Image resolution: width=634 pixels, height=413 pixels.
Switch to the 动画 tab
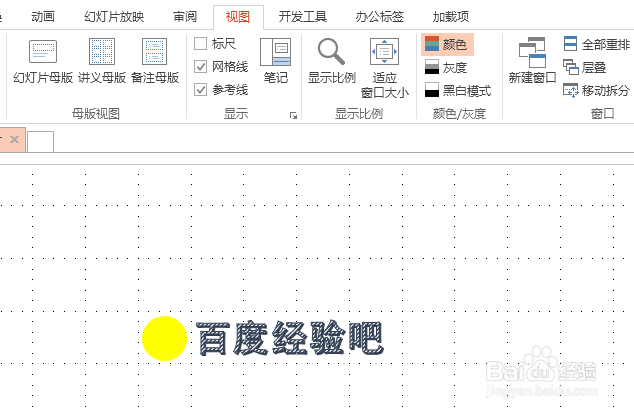pos(43,17)
